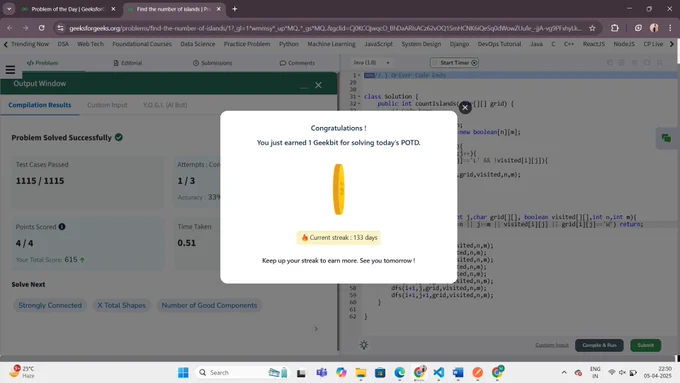
Task: Open a new browser tab
Action: [x=235, y=9]
